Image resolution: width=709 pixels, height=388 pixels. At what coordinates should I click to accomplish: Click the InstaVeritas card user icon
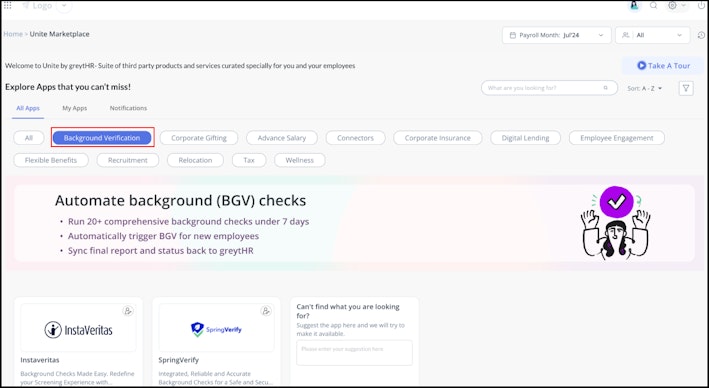128,311
